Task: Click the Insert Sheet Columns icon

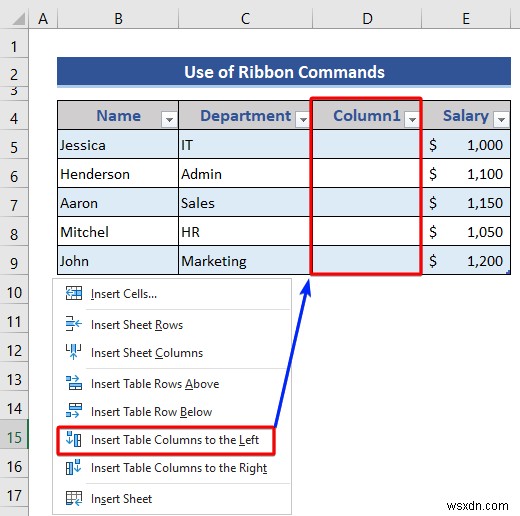Action: point(74,352)
